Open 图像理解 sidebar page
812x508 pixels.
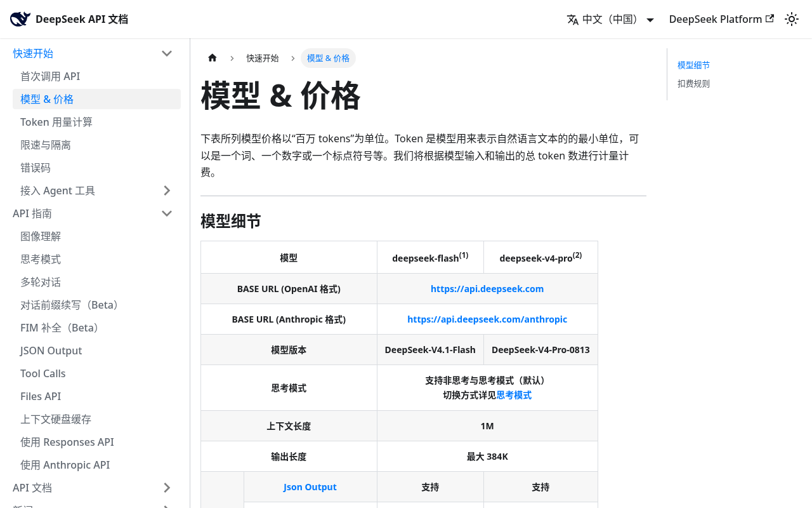(x=96, y=236)
